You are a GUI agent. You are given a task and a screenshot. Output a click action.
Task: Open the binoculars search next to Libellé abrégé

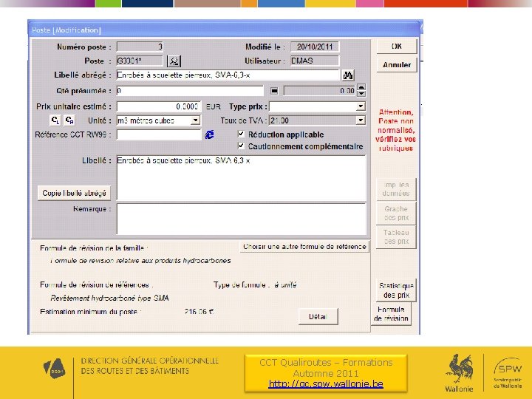(x=348, y=75)
